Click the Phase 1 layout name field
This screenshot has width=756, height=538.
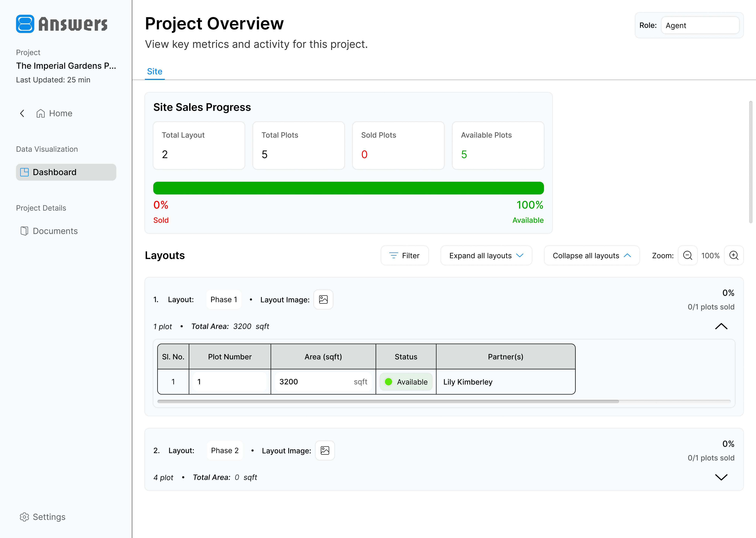(224, 300)
